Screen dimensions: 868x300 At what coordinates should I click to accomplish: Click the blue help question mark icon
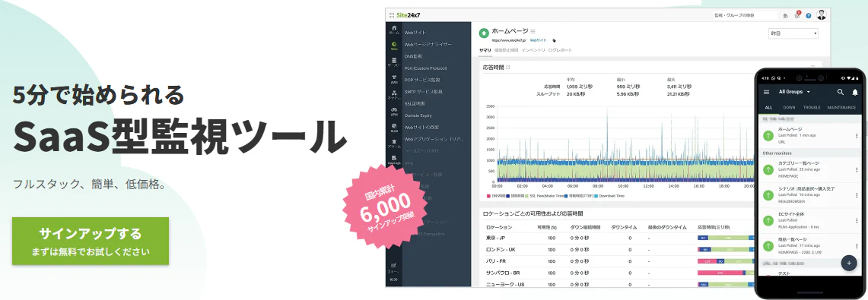coord(809,15)
